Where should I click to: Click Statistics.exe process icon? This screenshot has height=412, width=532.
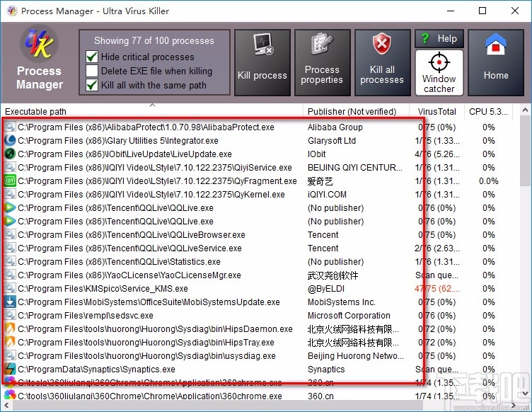pyautogui.click(x=10, y=262)
